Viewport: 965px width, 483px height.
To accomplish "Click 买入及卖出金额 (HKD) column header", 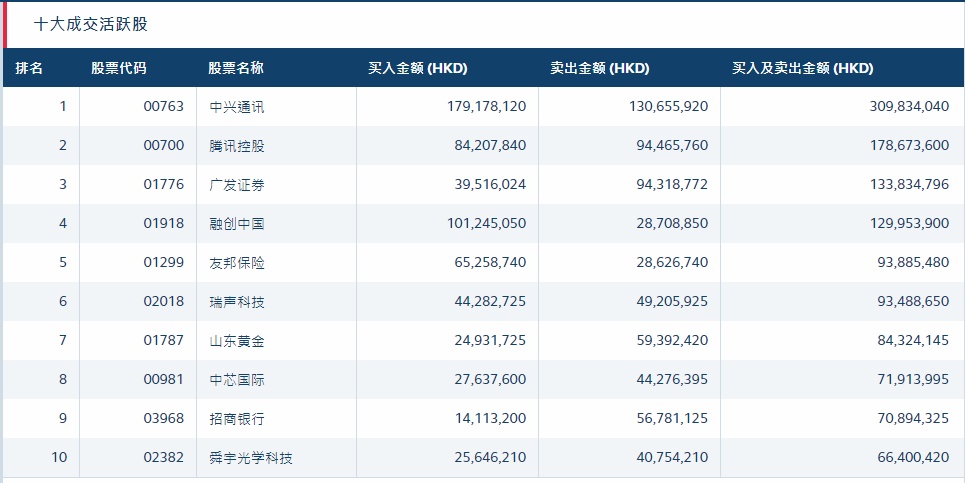I will pyautogui.click(x=803, y=69).
